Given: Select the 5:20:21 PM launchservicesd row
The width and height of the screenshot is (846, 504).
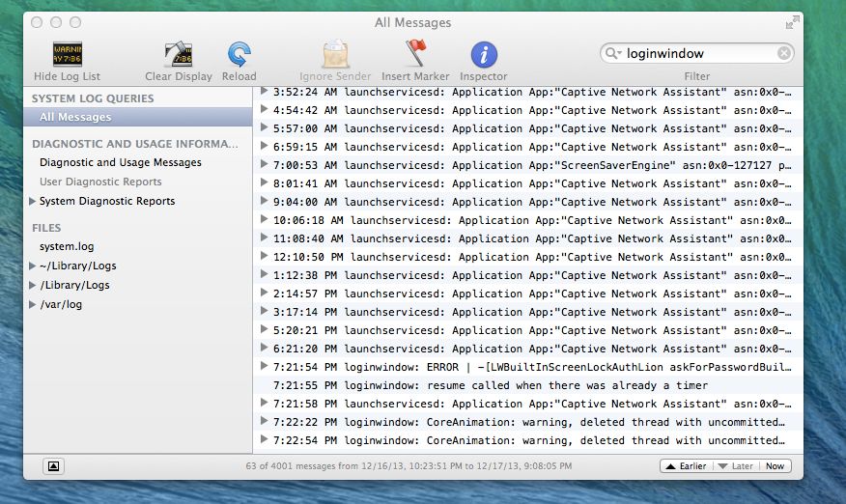Looking at the screenshot, I should (527, 330).
